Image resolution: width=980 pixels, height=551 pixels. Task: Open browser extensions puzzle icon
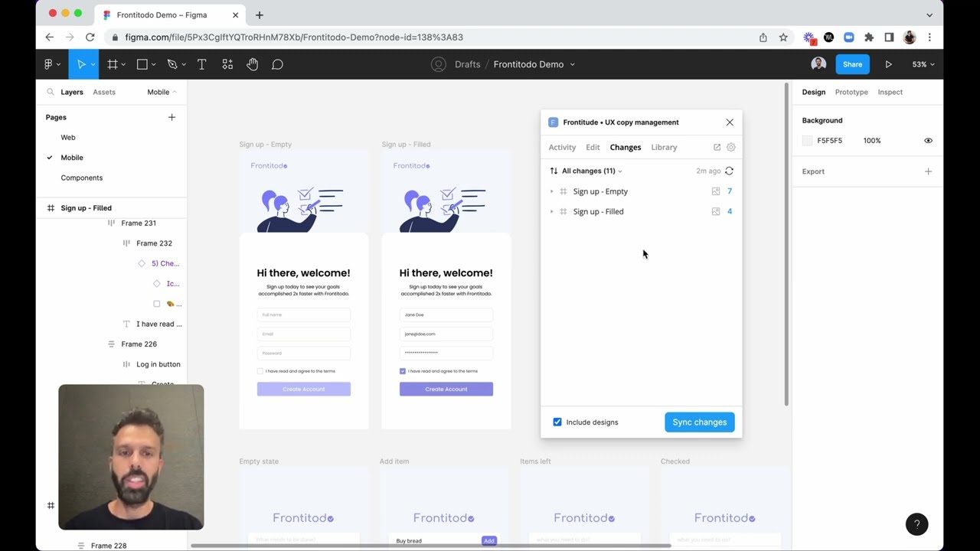pyautogui.click(x=869, y=37)
